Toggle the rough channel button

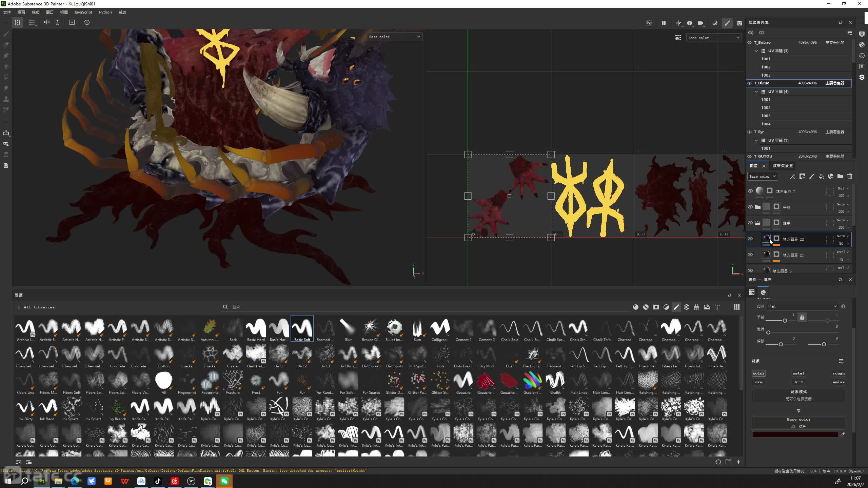pos(839,373)
